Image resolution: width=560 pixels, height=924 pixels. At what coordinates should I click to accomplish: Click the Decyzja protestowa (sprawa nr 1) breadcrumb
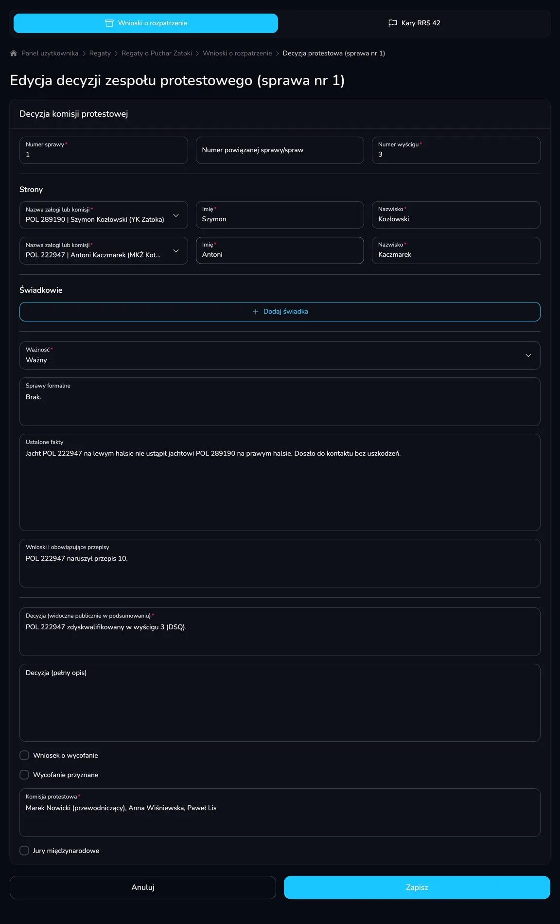(334, 53)
